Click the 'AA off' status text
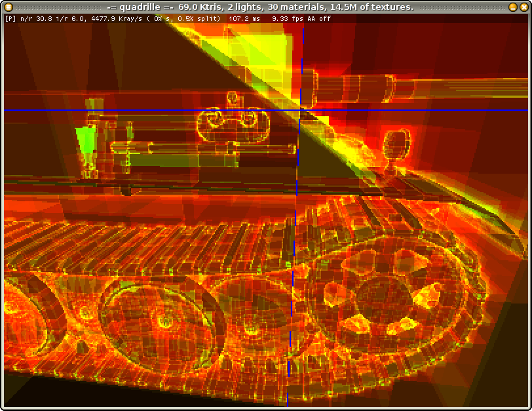Screen dimensions: 532x411 319,18
